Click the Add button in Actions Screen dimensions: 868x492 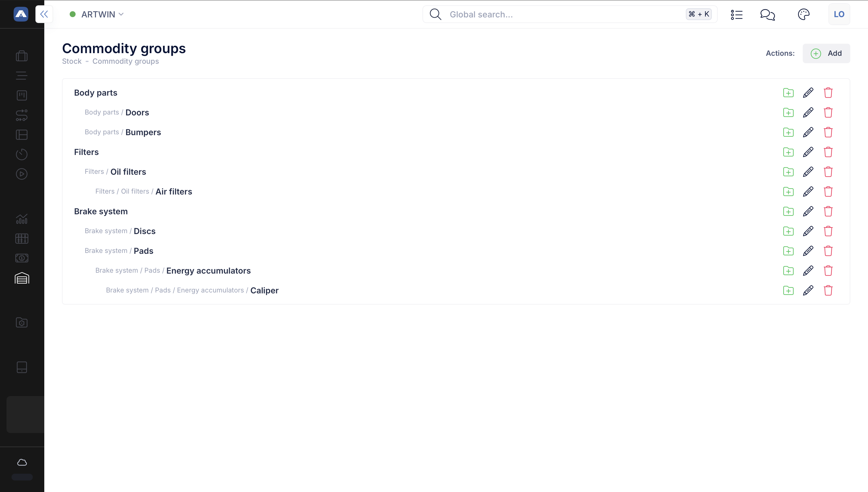tap(826, 53)
